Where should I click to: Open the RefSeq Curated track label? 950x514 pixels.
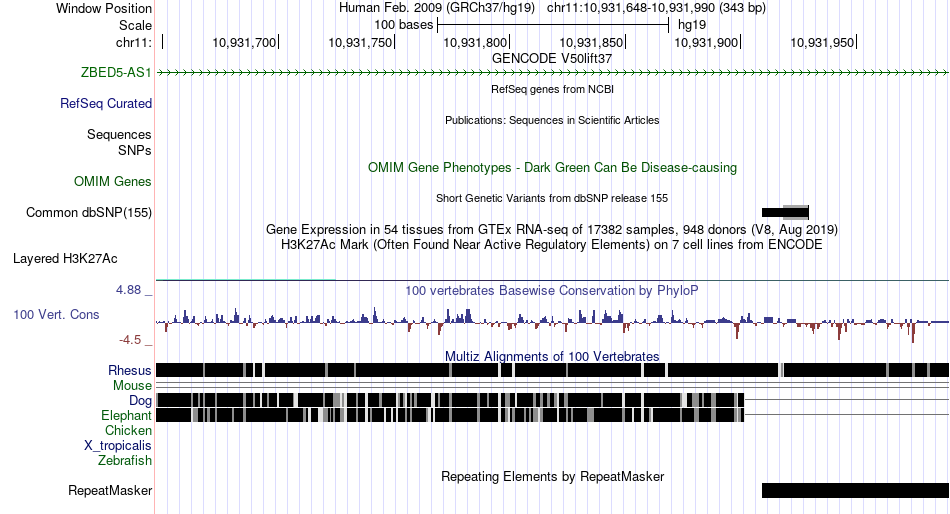coord(106,104)
